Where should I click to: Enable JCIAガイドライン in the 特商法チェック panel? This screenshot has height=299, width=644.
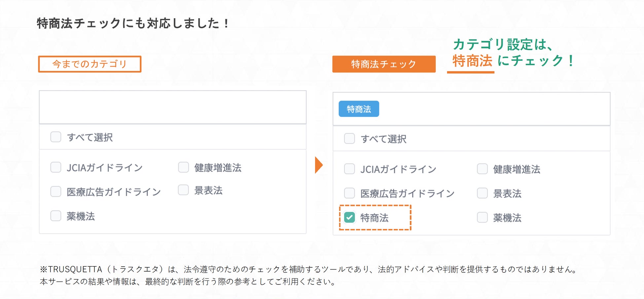(x=349, y=169)
